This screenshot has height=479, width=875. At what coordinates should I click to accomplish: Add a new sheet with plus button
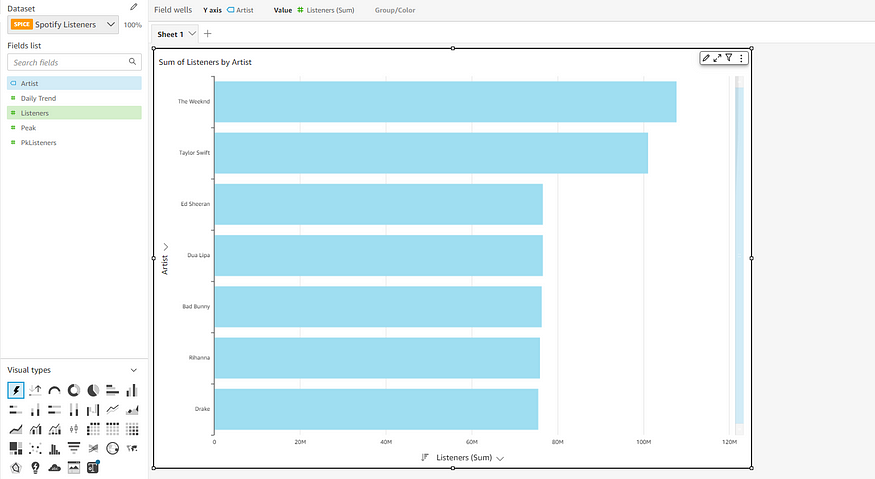point(208,33)
